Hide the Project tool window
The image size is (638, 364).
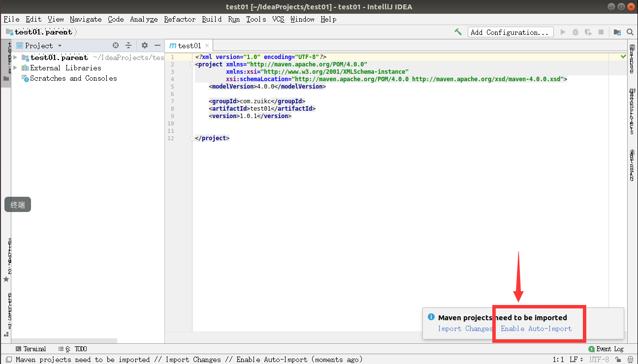click(x=157, y=45)
